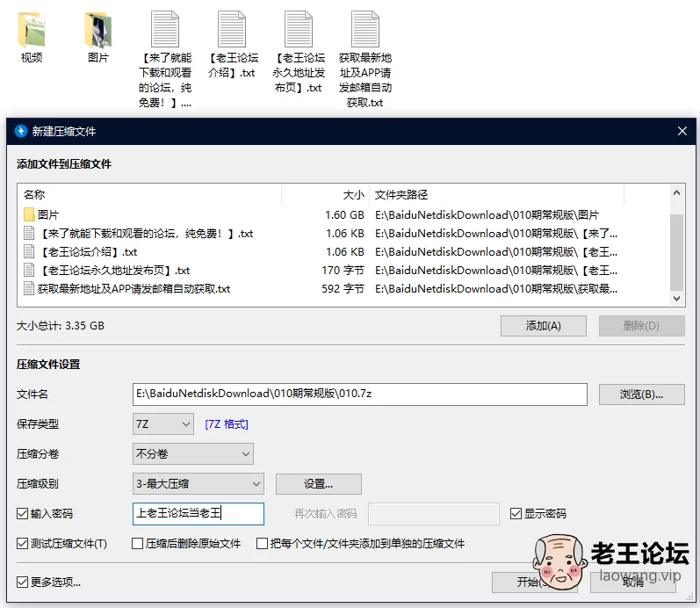Click the 浏览(B)... button
700x608 pixels.
tap(641, 394)
